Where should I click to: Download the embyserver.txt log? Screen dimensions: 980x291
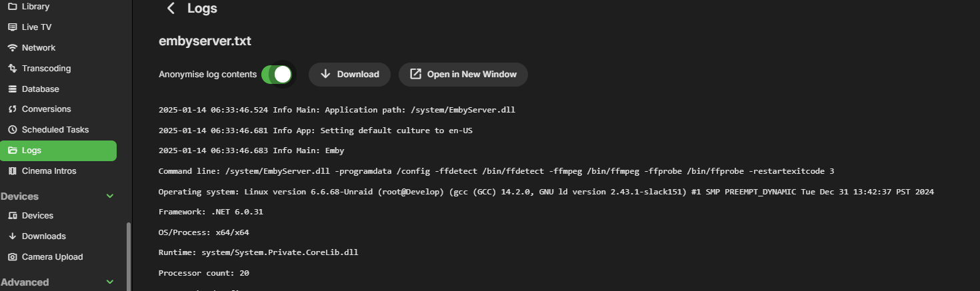[349, 75]
